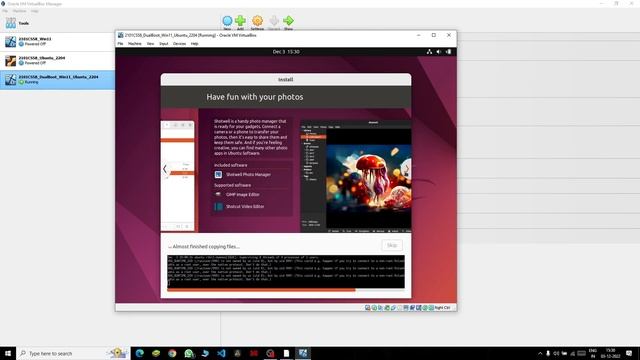The image size is (640, 360).
Task: Click the taskbar 'Type here to search' box
Action: 73,353
